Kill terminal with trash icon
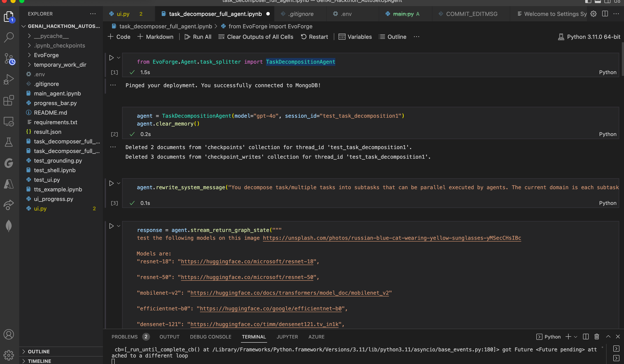This screenshot has height=364, width=624. (597, 337)
